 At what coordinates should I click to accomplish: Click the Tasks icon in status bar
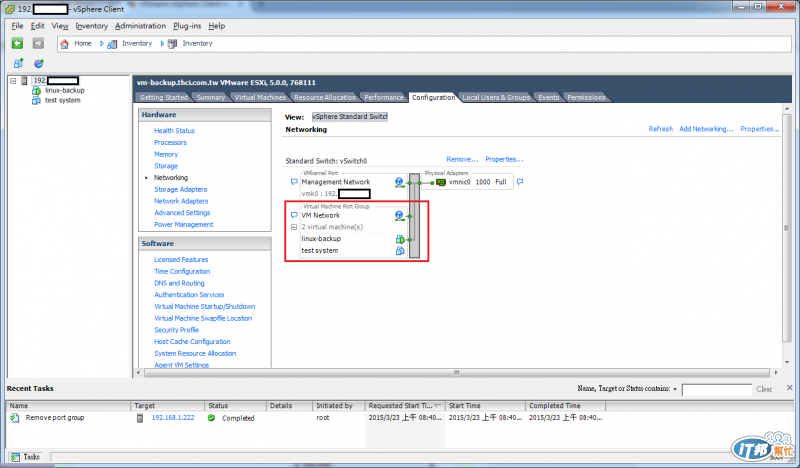point(15,457)
